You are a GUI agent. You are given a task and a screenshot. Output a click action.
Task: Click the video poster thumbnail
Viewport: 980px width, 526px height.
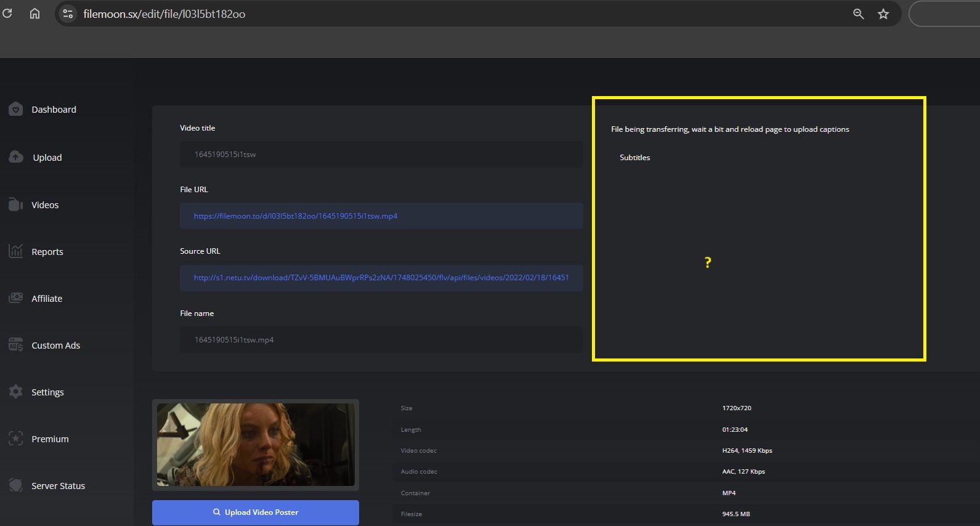[x=255, y=445]
